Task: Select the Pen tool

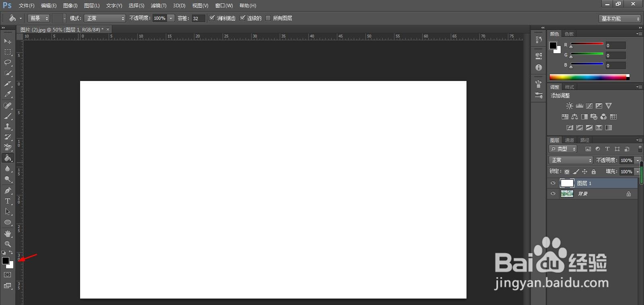Action: pos(8,191)
